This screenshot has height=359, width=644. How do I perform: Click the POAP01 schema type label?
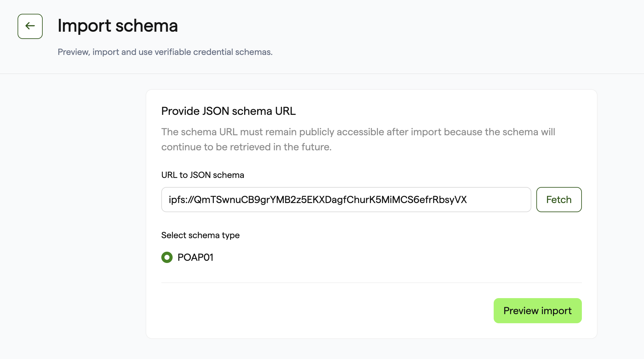pos(196,257)
